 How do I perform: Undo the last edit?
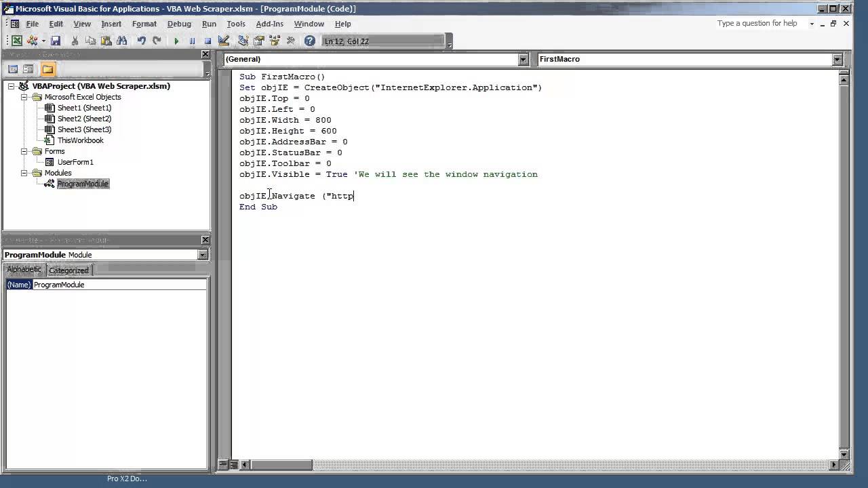click(x=141, y=41)
